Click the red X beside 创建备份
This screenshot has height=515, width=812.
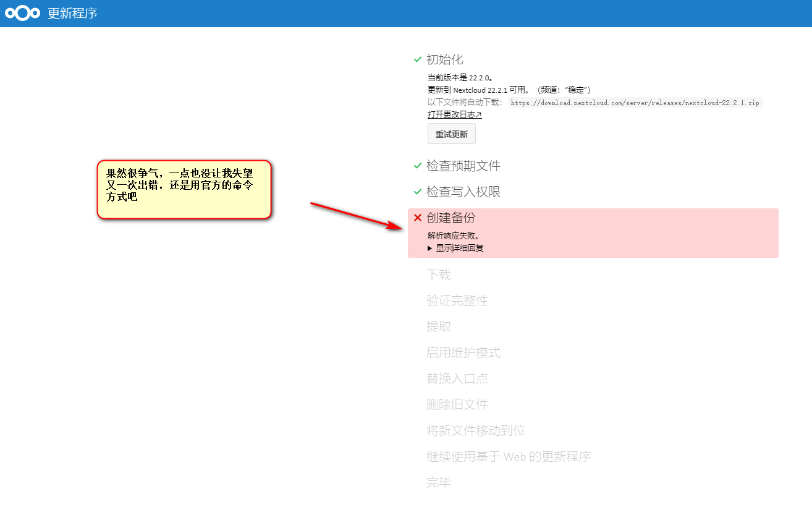(x=418, y=218)
